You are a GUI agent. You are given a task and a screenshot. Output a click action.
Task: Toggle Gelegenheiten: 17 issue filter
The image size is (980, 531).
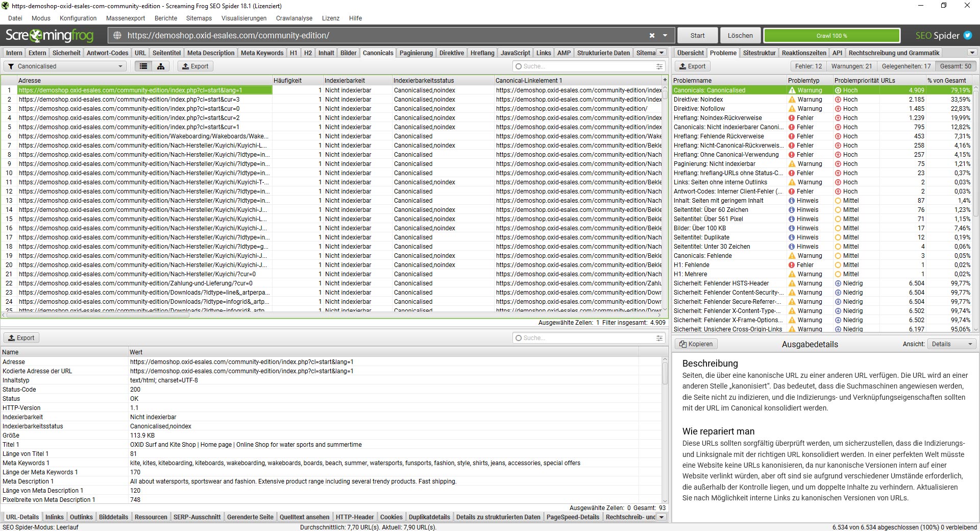tap(906, 66)
